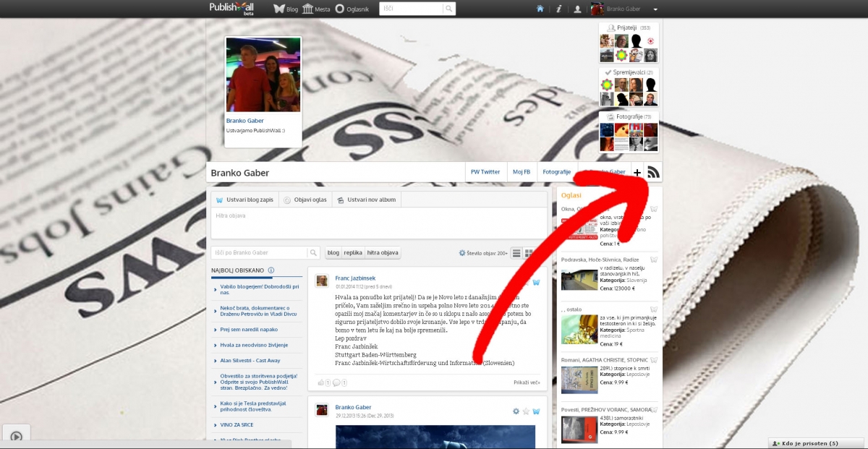868x449 pixels.
Task: Open the gear icon on Branko Gaber's post
Action: click(516, 411)
